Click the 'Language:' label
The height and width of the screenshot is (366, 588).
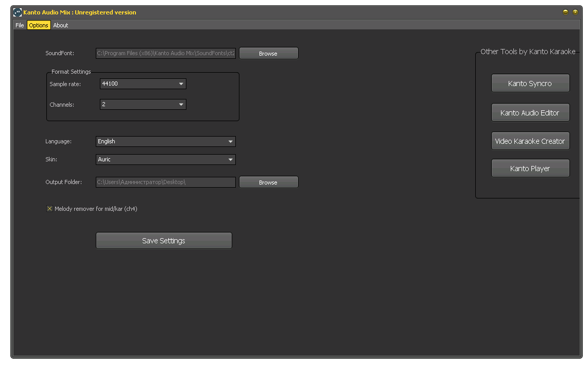click(x=59, y=142)
